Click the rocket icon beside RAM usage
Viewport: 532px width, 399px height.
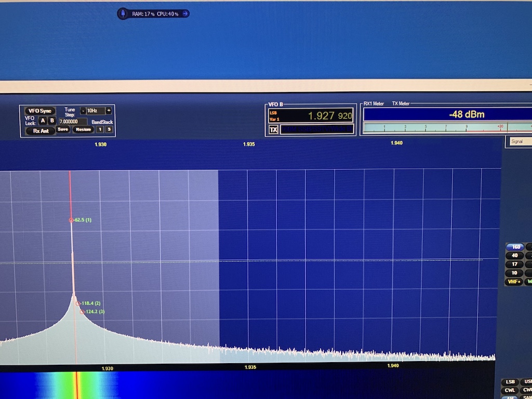coord(123,14)
